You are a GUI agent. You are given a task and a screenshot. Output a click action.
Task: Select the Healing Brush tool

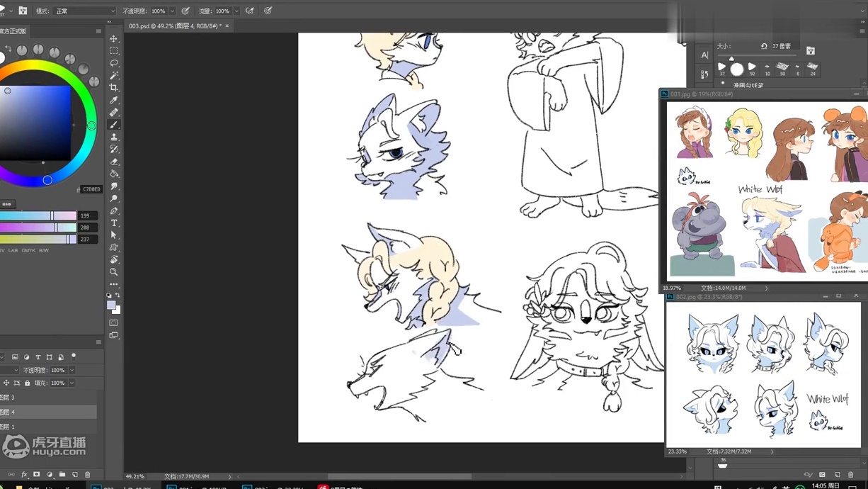114,112
